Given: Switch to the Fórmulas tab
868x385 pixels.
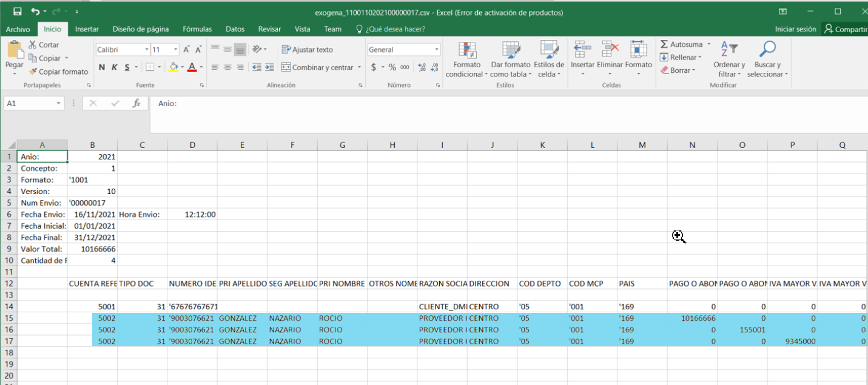Looking at the screenshot, I should [197, 29].
